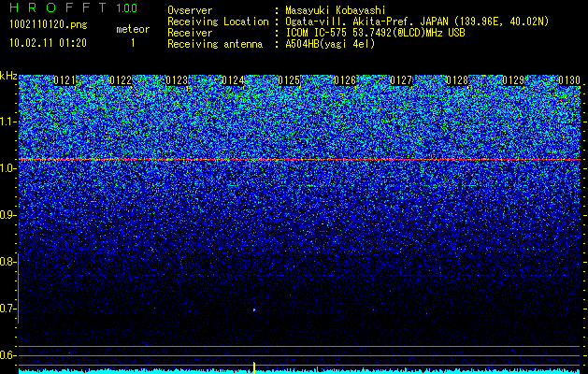Click the 1.0 frequency axis label
The height and width of the screenshot is (374, 588).
click(x=7, y=168)
